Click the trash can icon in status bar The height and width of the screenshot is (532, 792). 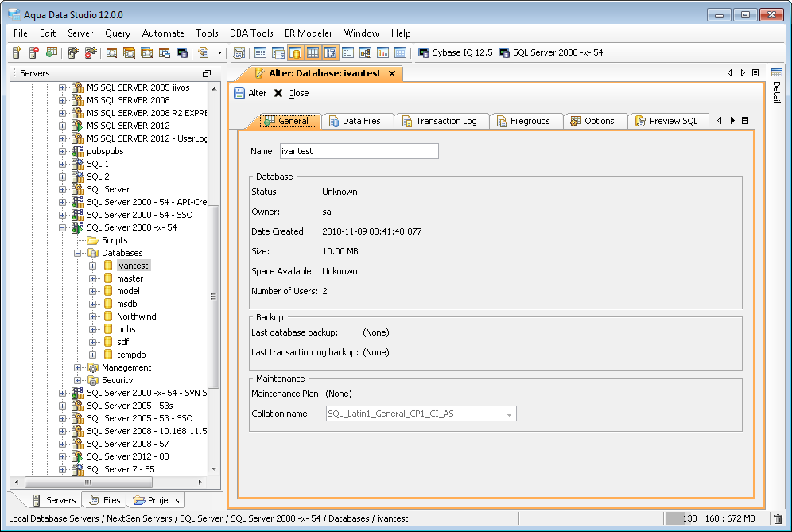pyautogui.click(x=778, y=518)
